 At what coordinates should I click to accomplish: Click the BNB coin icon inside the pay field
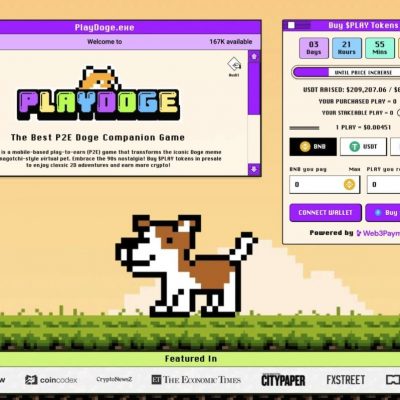click(x=349, y=184)
